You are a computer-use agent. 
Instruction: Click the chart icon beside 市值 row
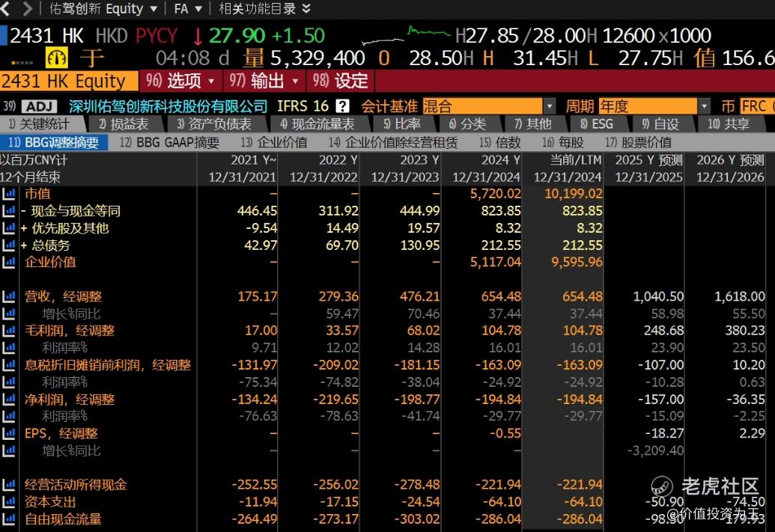8,194
